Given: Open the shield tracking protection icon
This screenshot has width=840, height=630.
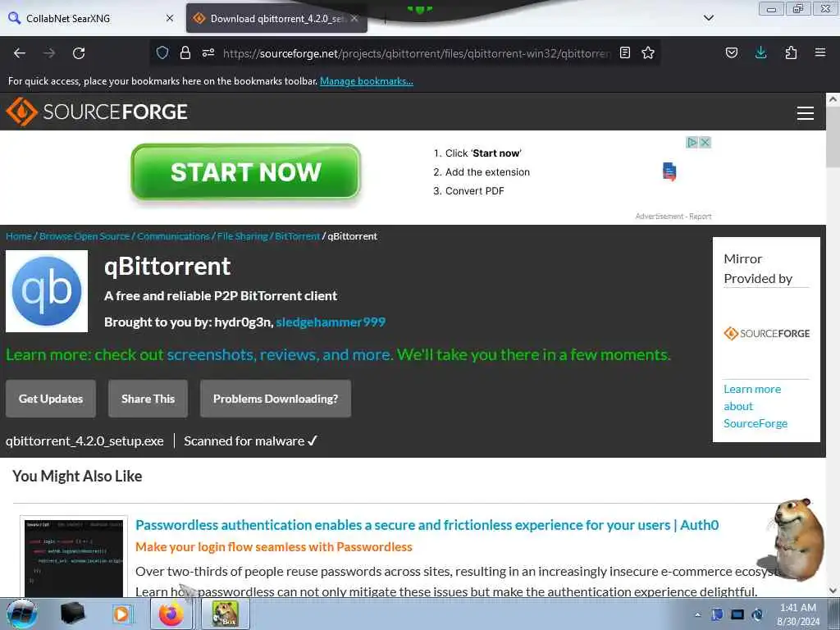Looking at the screenshot, I should (162, 52).
